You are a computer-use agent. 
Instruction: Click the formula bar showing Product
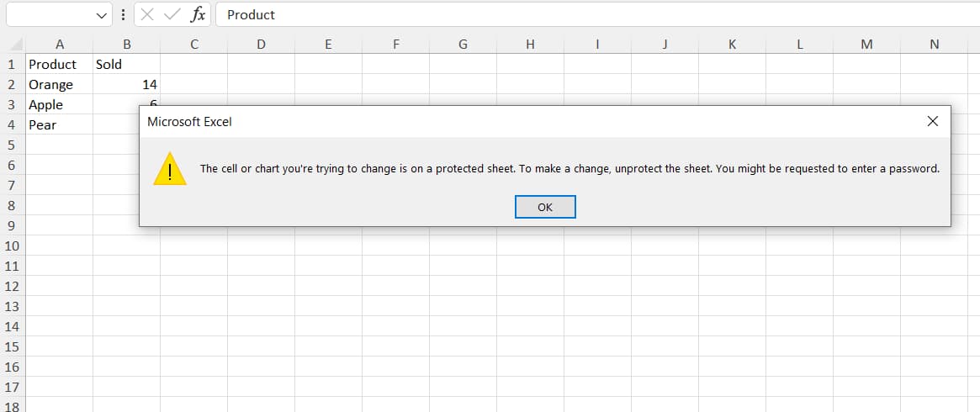pos(597,15)
